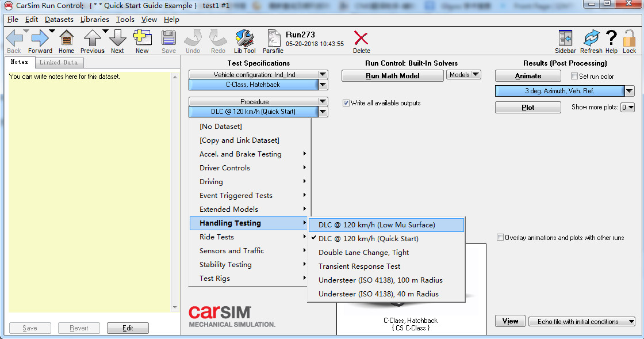
Task: Open 3 deg. Azimuth camera dropdown arrow
Action: (630, 91)
